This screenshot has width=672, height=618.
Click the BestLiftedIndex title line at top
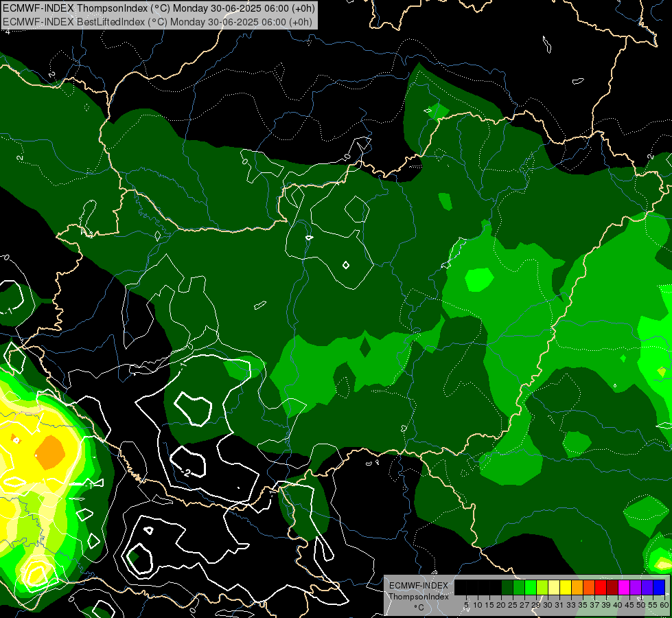click(157, 22)
